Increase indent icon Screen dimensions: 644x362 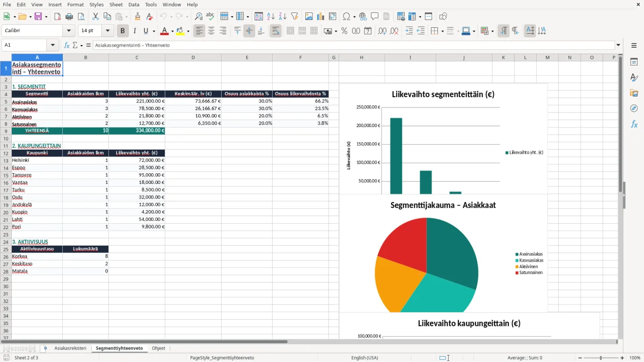coord(409,31)
